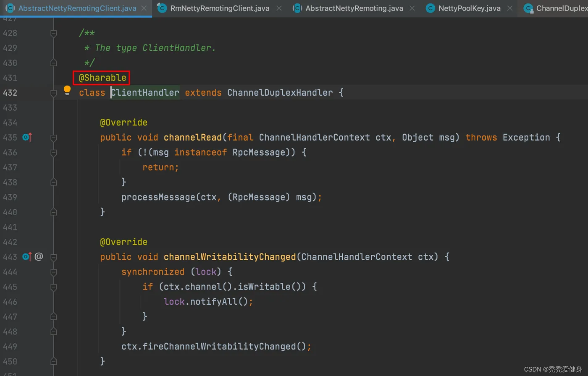The width and height of the screenshot is (588, 376).
Task: Click line number 446 in gutter
Action: click(x=9, y=302)
